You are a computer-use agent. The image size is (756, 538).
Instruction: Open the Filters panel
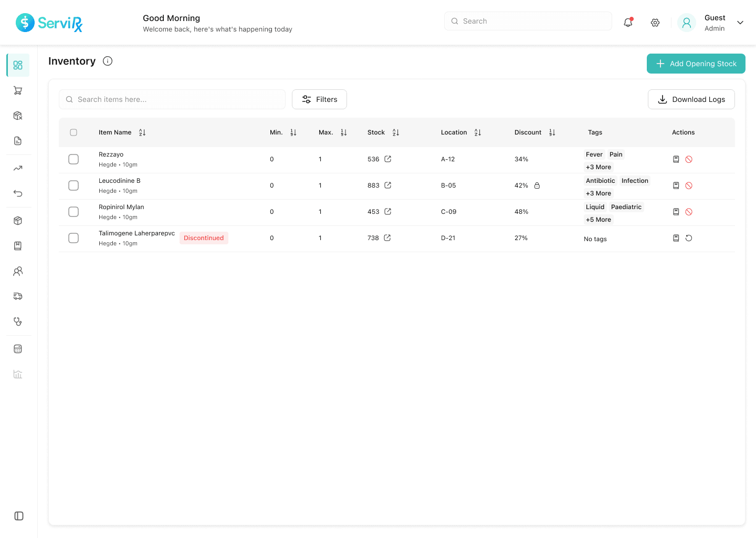319,99
